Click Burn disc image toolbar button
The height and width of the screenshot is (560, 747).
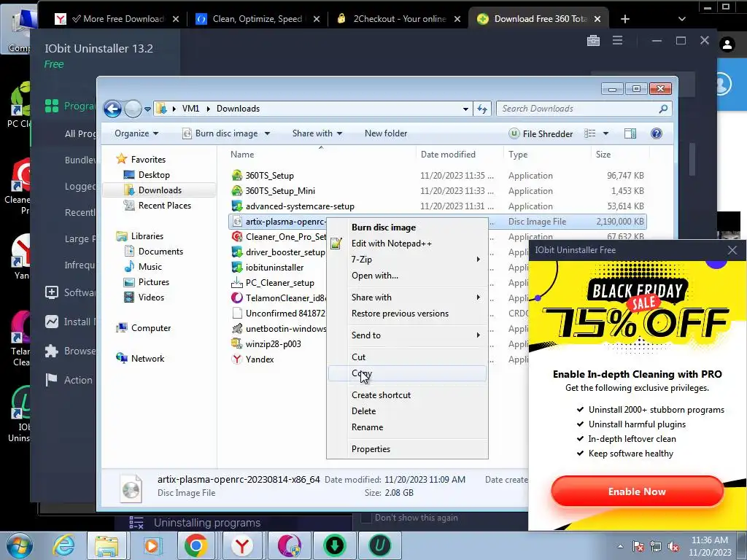tap(220, 133)
